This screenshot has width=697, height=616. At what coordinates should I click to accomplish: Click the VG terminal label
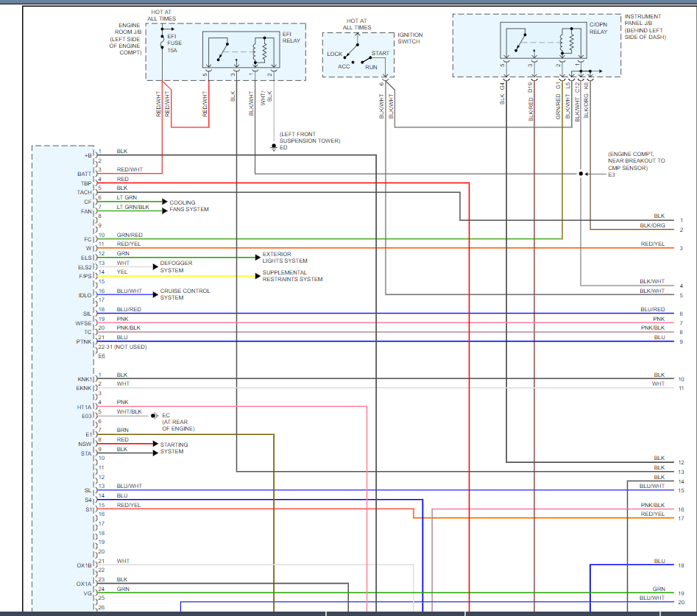click(88, 593)
